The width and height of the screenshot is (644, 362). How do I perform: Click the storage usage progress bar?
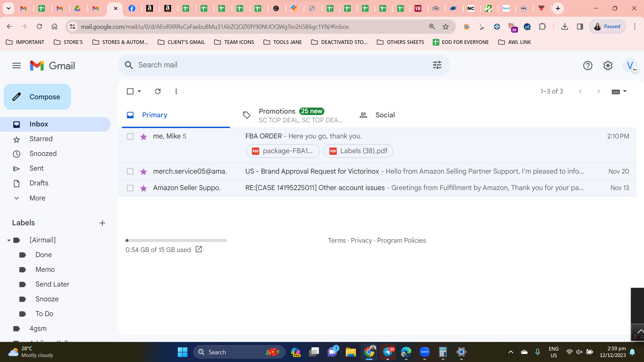[176, 240]
